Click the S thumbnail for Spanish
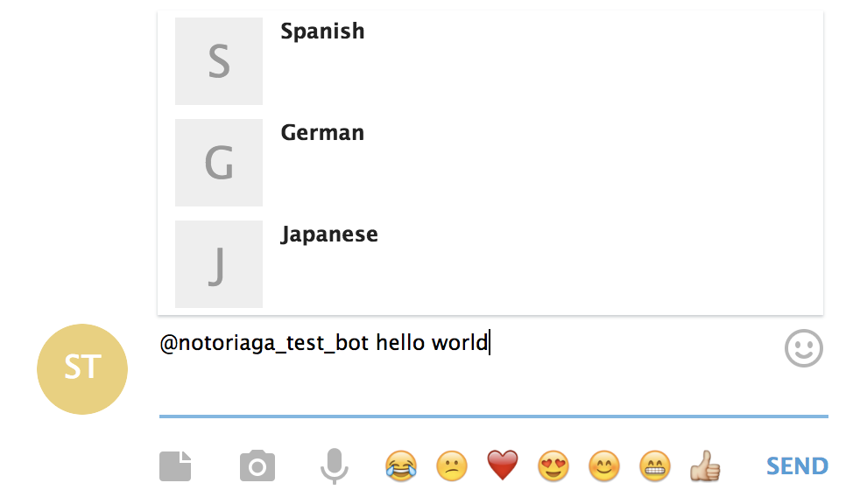Image resolution: width=860 pixels, height=504 pixels. [x=219, y=61]
